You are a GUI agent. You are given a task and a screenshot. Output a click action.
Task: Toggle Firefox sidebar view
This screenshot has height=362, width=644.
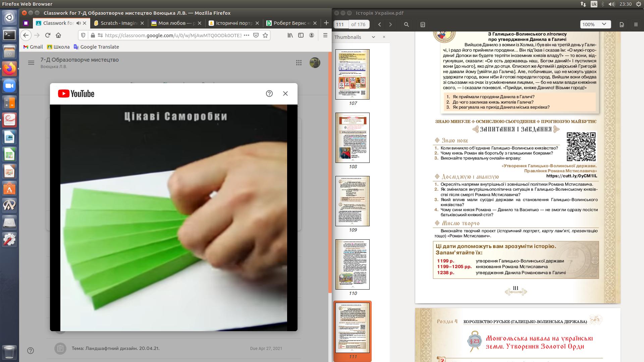tap(301, 35)
